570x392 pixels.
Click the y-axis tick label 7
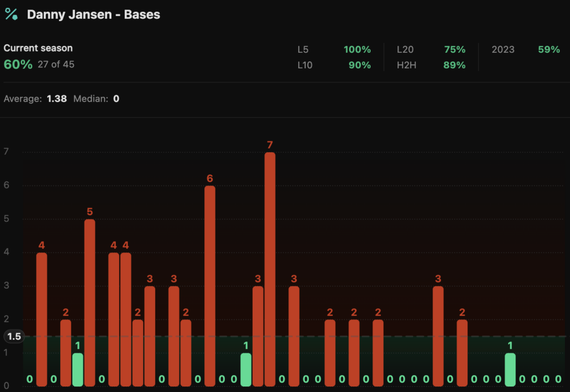coord(6,151)
